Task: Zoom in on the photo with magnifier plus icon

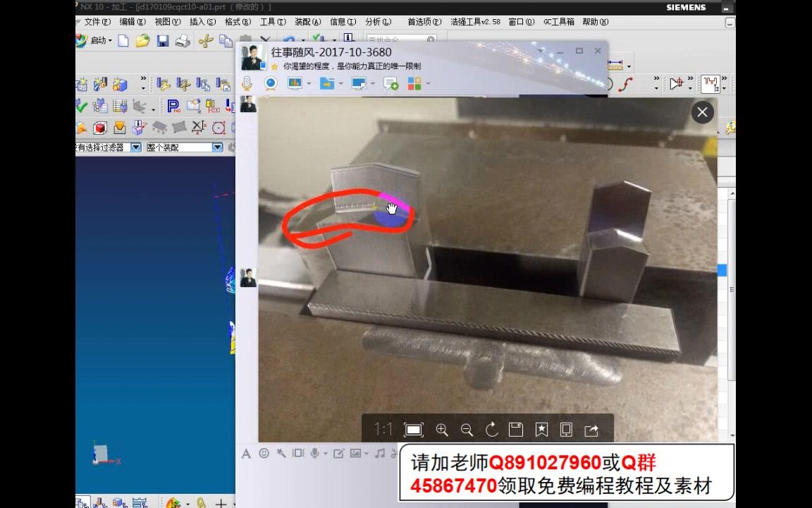Action: [443, 430]
